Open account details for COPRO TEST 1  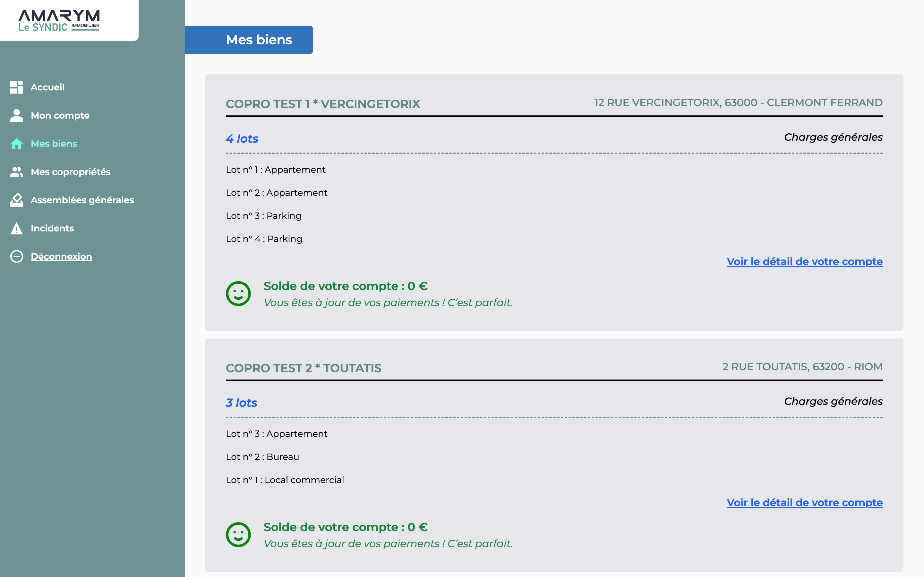pyautogui.click(x=805, y=261)
